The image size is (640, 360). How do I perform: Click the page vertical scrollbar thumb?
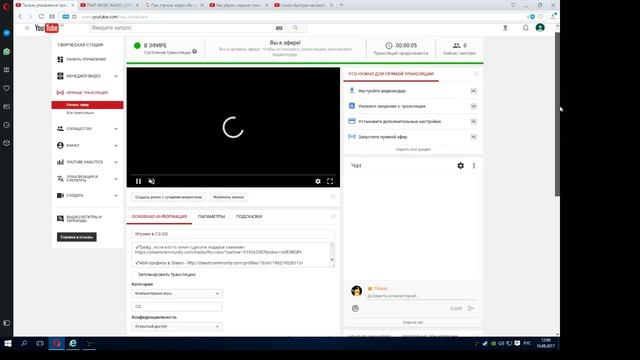[557, 114]
